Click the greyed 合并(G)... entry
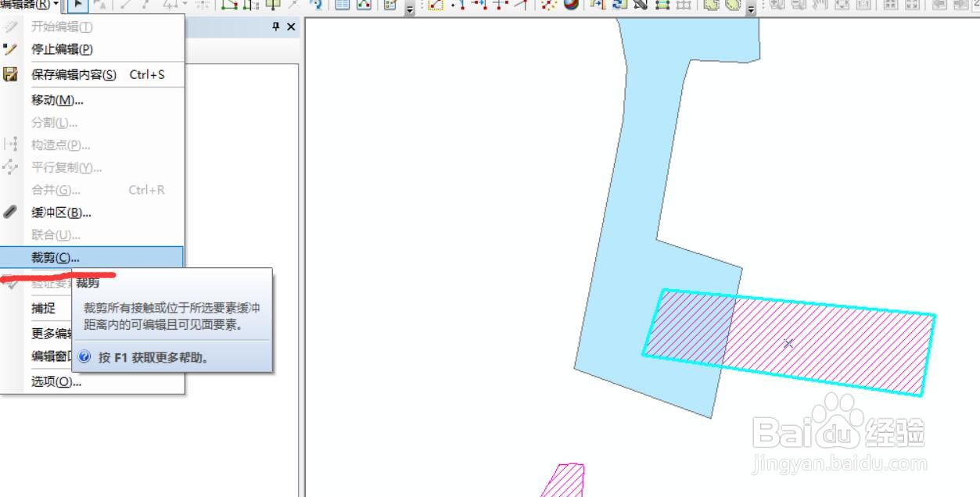 point(92,190)
